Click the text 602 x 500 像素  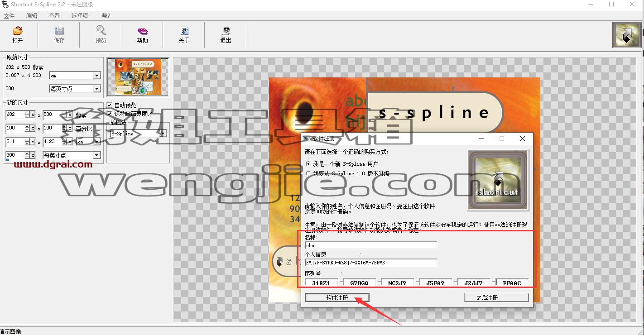pyautogui.click(x=24, y=67)
